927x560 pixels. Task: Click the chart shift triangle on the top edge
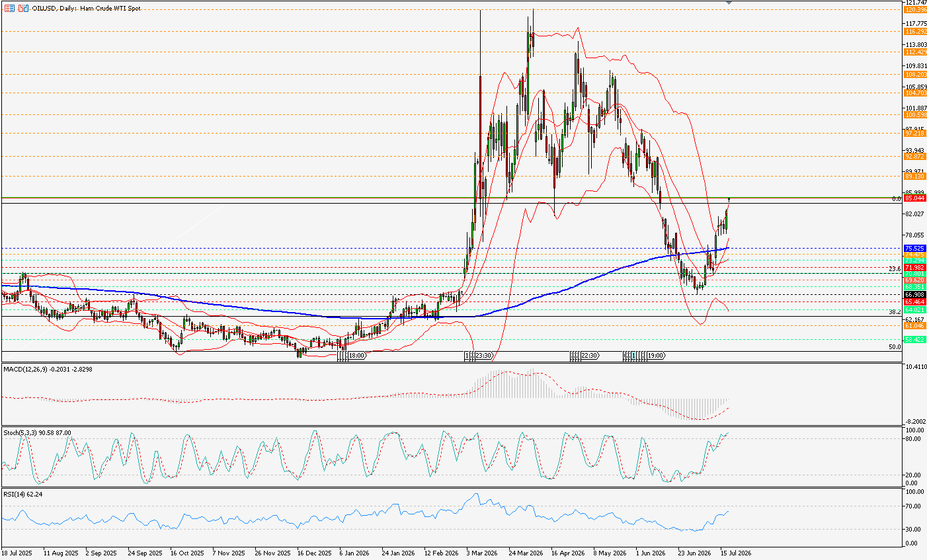coord(729,3)
